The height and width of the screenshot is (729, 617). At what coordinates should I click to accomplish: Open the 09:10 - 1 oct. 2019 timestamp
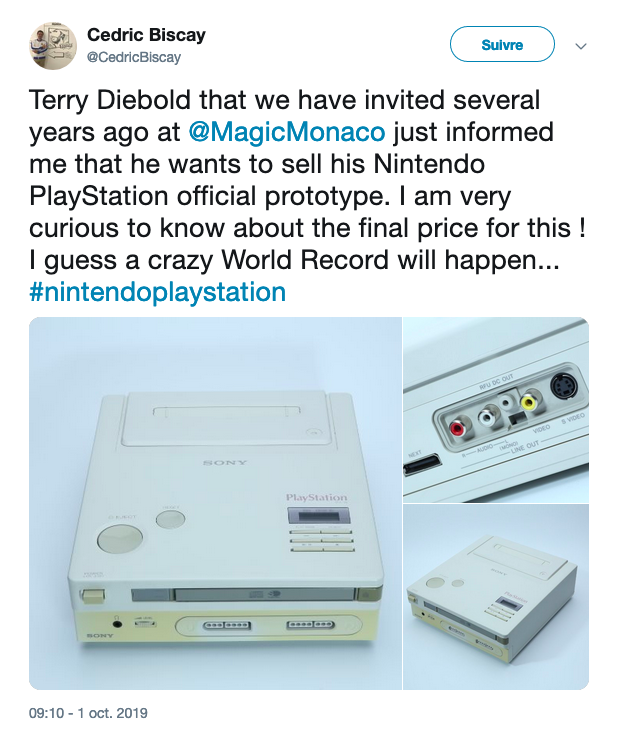tap(88, 713)
